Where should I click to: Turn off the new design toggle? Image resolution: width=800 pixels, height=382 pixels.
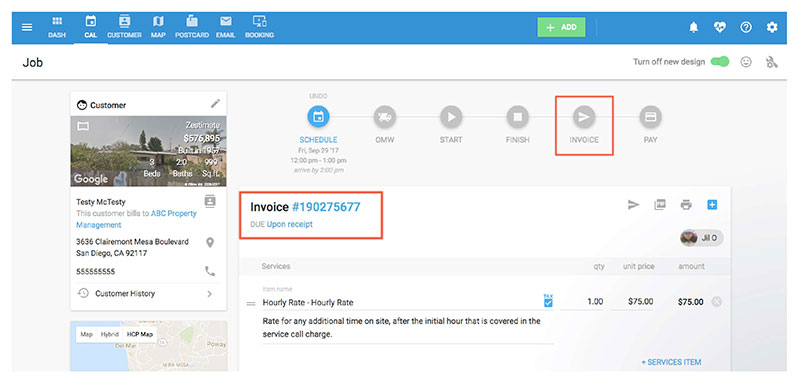tap(720, 62)
